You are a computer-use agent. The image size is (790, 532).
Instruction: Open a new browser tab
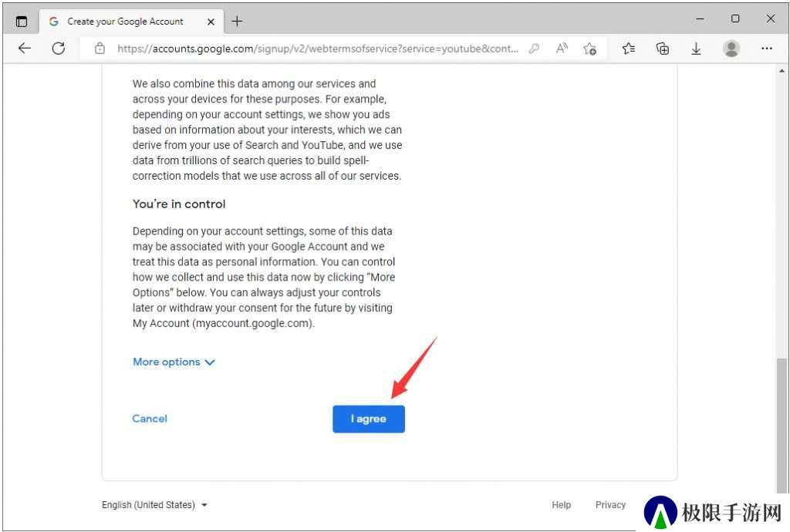pyautogui.click(x=237, y=21)
